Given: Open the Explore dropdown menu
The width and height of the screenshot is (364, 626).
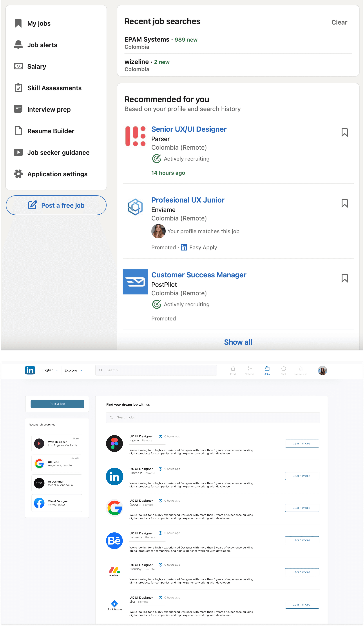Looking at the screenshot, I should click(x=73, y=370).
